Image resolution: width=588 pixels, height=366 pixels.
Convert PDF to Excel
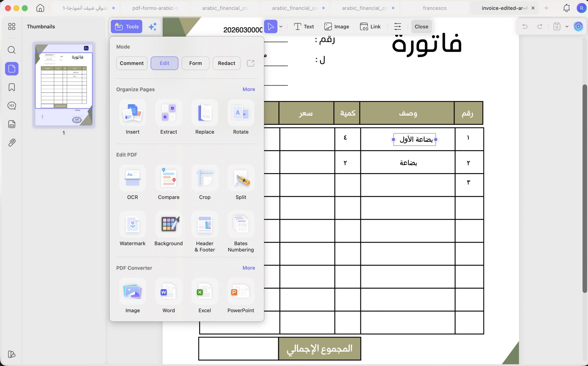tap(205, 296)
